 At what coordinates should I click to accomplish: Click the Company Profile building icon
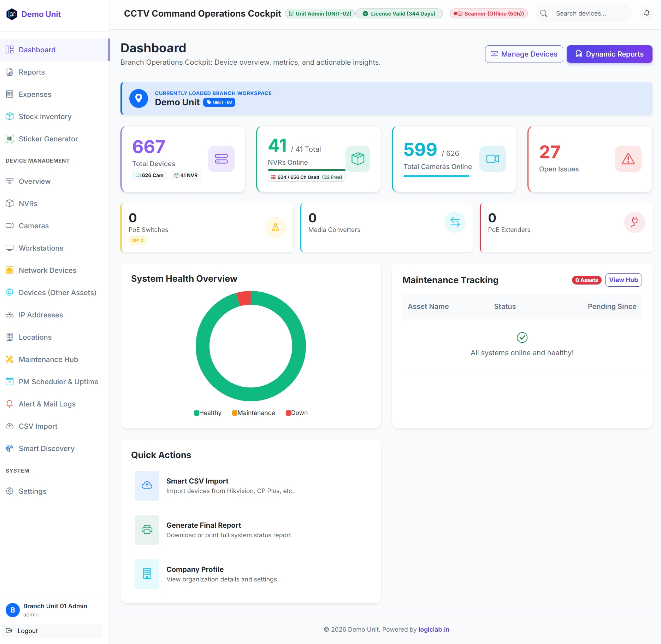(x=147, y=574)
